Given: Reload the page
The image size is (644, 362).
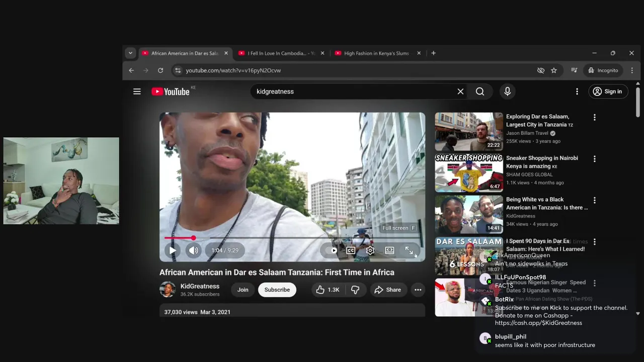Looking at the screenshot, I should point(160,70).
